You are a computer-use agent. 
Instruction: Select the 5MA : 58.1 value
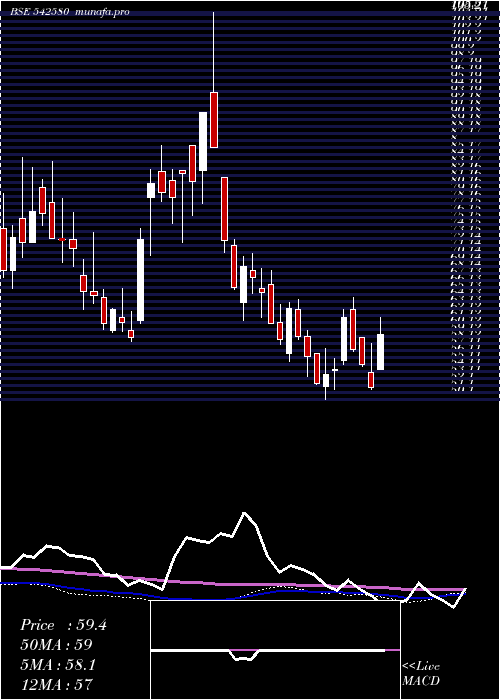click(x=58, y=665)
